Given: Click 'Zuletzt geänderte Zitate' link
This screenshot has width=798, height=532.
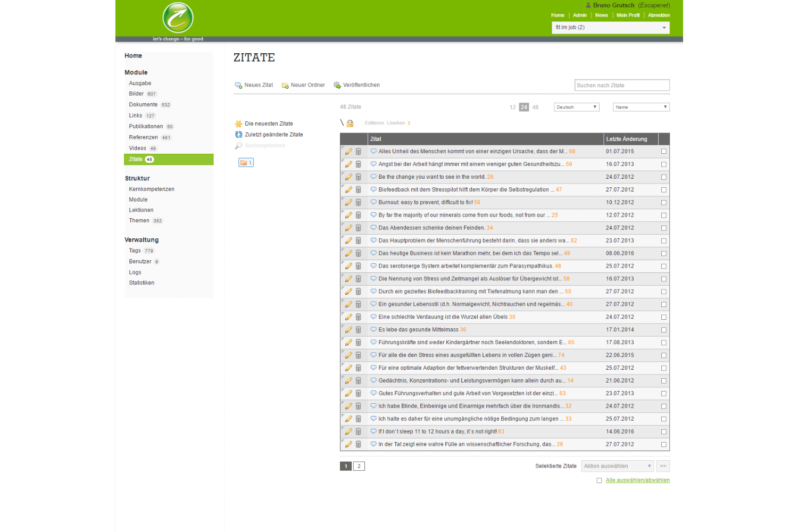Looking at the screenshot, I should [273, 135].
